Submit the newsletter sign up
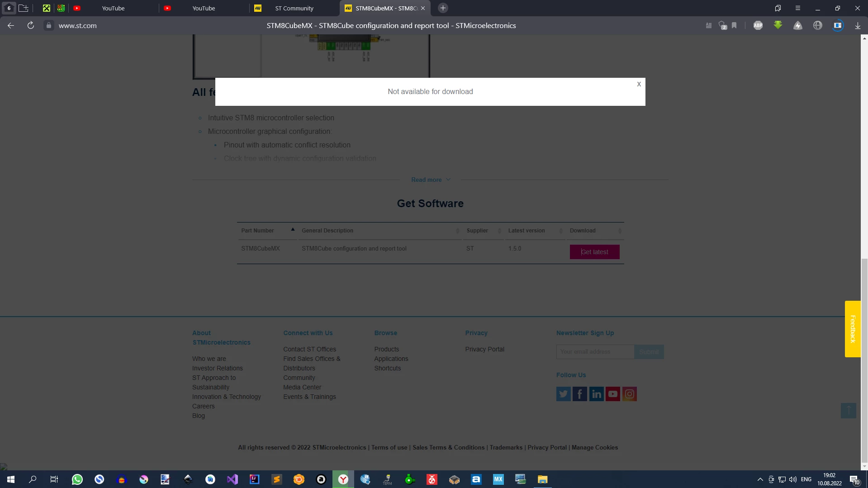 (x=649, y=352)
